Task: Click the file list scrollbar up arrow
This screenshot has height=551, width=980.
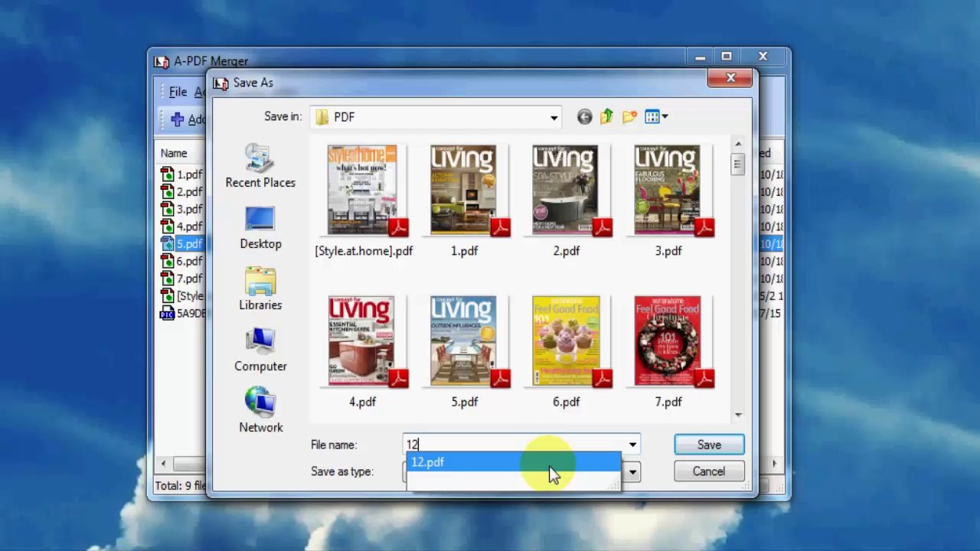Action: 738,144
